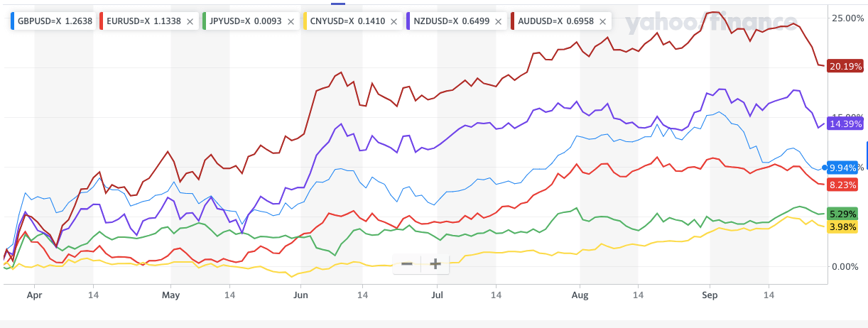Image resolution: width=868 pixels, height=328 pixels.
Task: Remove the JPYUSD=X comparison series
Action: 290,21
